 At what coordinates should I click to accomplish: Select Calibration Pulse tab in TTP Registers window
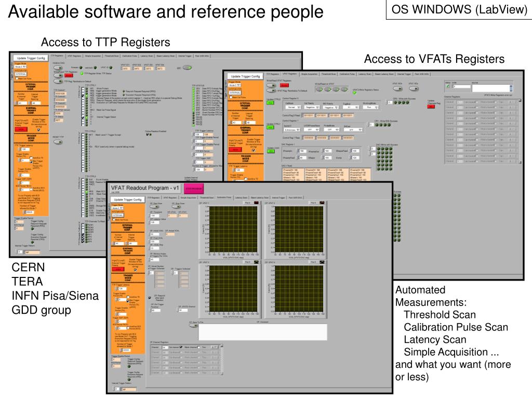(x=129, y=56)
